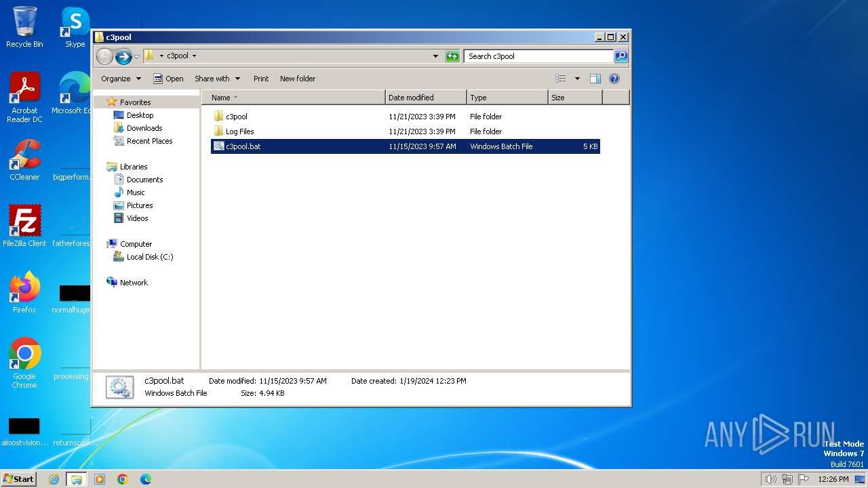This screenshot has width=868, height=488.
Task: Sort by the Name column header
Action: (293, 98)
